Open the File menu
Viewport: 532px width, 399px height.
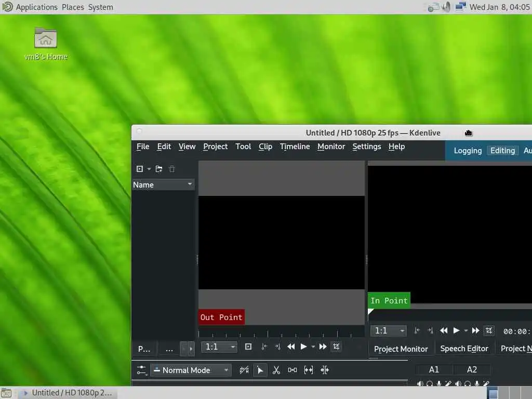pyautogui.click(x=143, y=147)
